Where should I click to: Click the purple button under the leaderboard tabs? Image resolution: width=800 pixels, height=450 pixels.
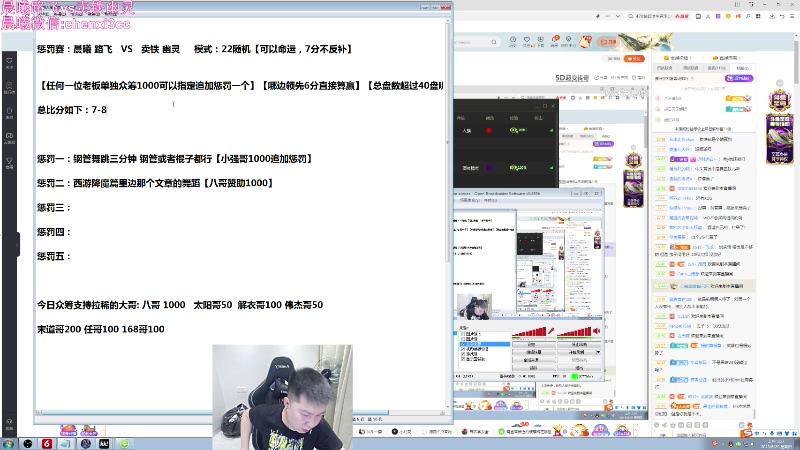[x=739, y=79]
